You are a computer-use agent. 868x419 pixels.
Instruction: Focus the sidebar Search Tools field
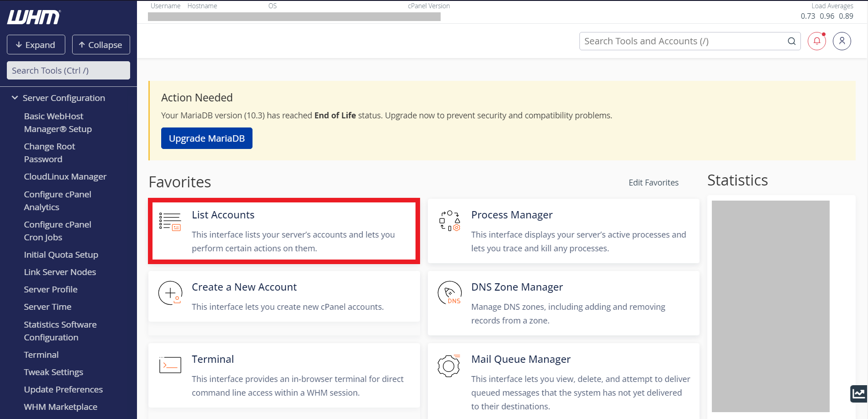click(x=68, y=70)
